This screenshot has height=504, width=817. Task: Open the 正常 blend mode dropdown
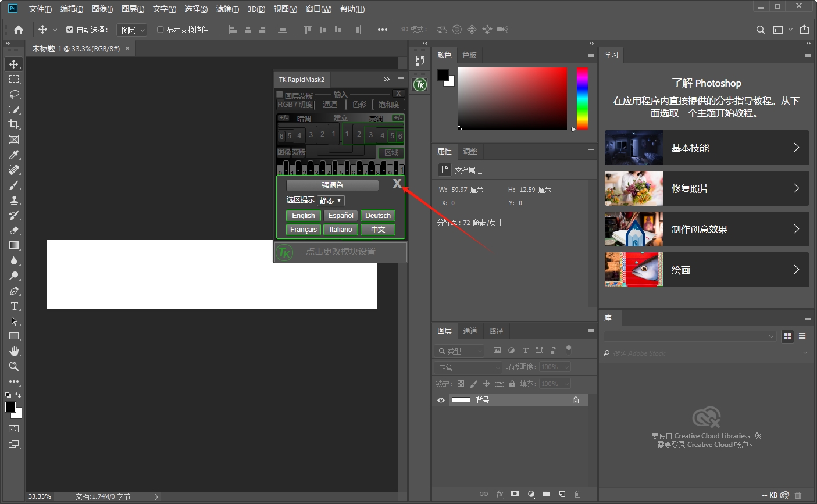468,367
